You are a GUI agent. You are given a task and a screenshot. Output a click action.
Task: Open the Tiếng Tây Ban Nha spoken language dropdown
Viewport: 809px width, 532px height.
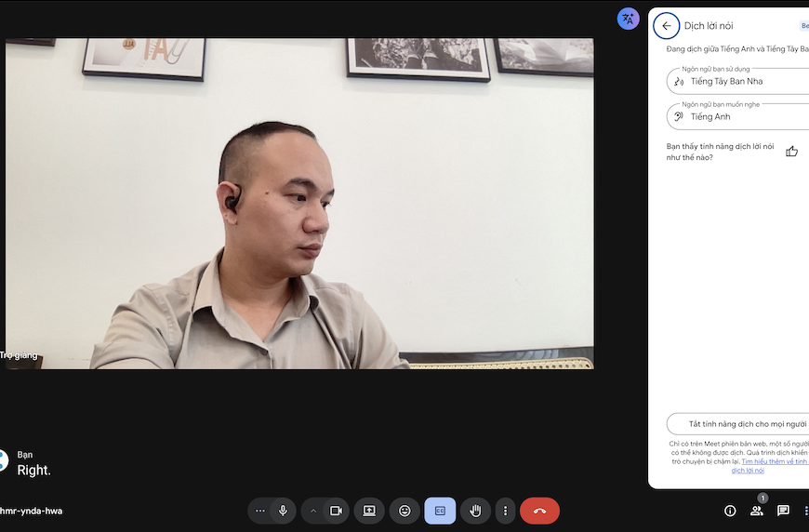737,81
